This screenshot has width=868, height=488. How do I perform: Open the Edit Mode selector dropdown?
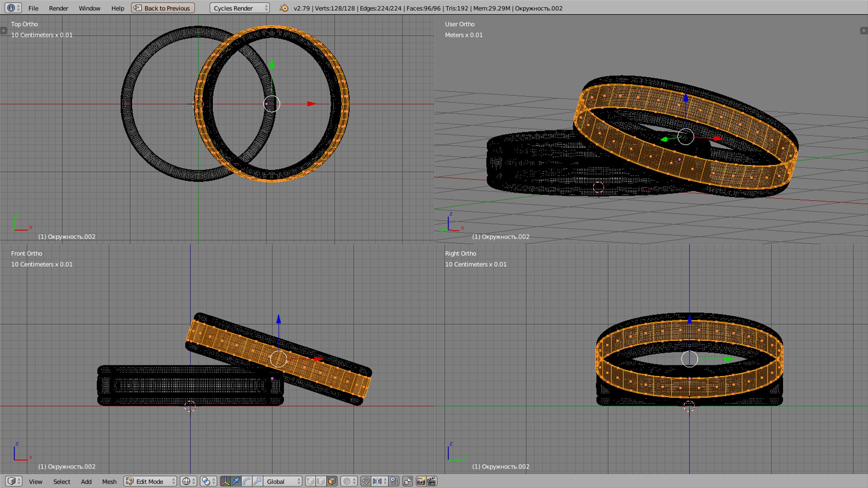[x=151, y=481]
